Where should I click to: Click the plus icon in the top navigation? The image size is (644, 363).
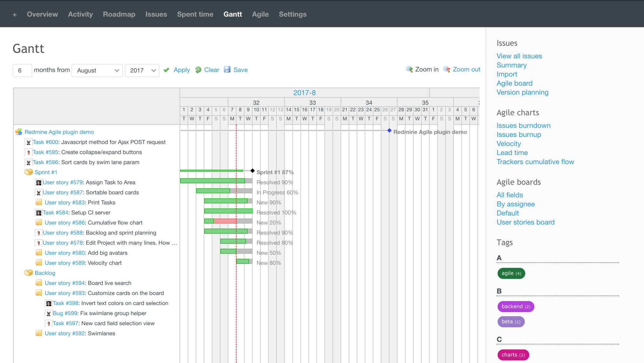coord(15,15)
